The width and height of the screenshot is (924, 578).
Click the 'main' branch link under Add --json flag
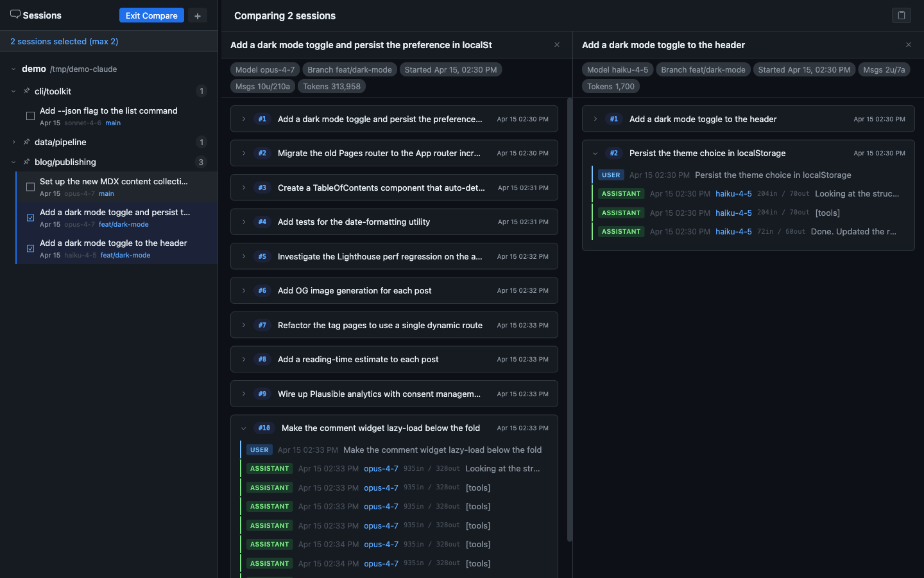tap(113, 123)
